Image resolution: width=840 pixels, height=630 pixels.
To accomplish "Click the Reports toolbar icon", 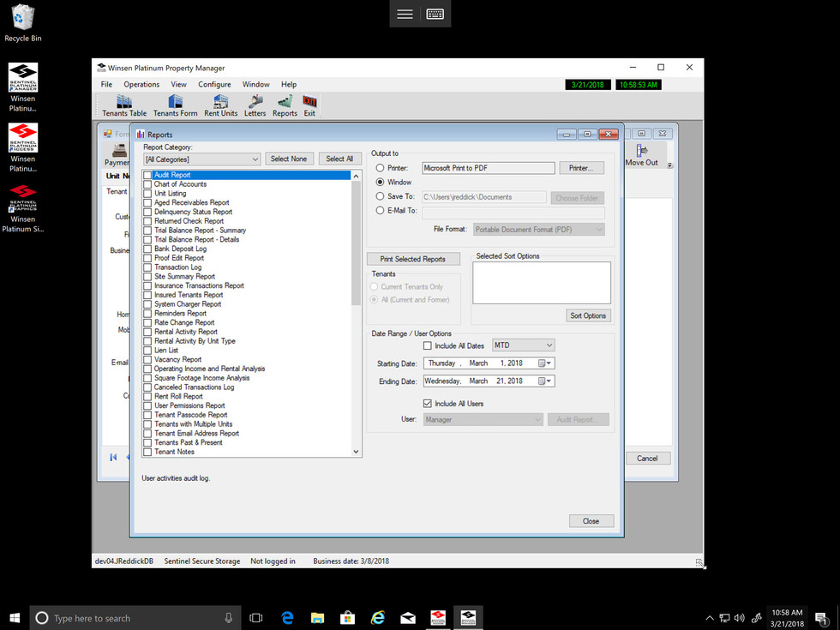I will pyautogui.click(x=285, y=105).
